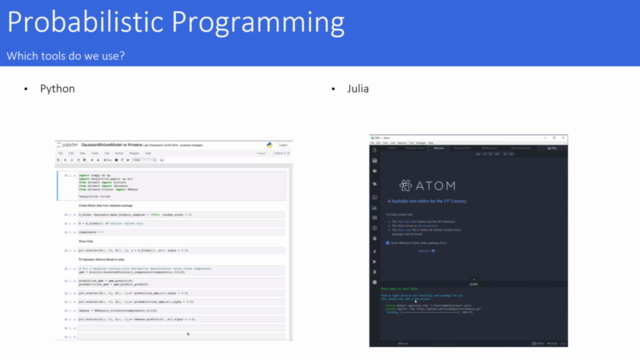
Task: Click the run play icon in Atom's left toolbar
Action: (x=375, y=262)
